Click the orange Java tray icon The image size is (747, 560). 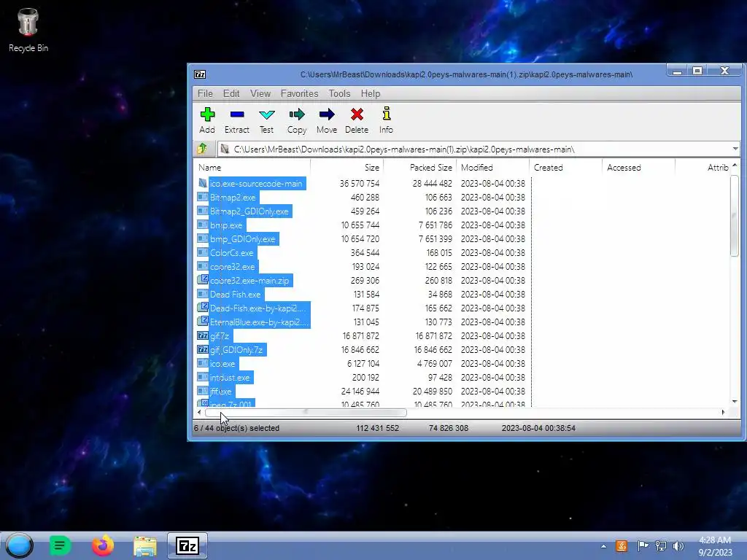[622, 546]
